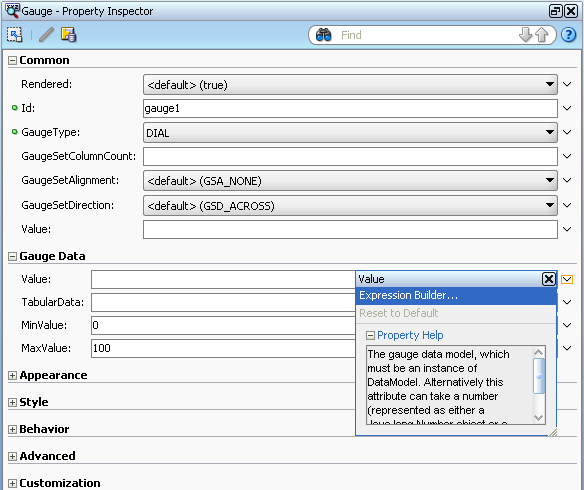
Task: Click the MinValue field showing 0
Action: point(223,325)
